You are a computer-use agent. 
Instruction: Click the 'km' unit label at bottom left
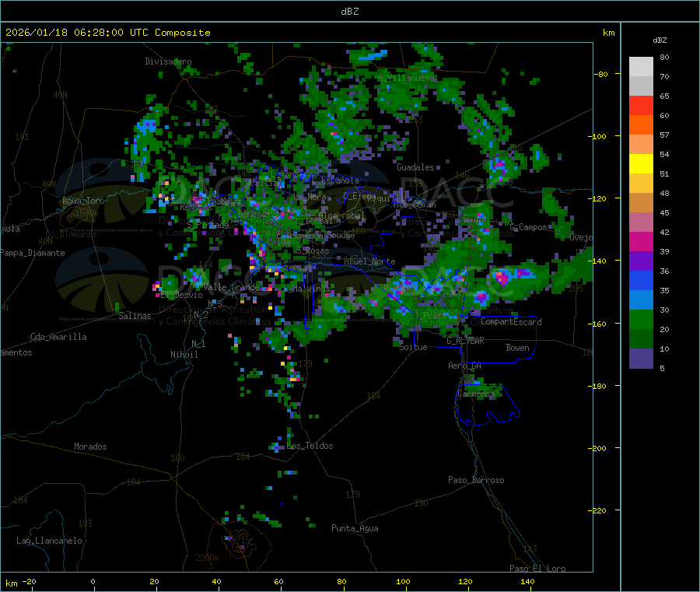(11, 583)
